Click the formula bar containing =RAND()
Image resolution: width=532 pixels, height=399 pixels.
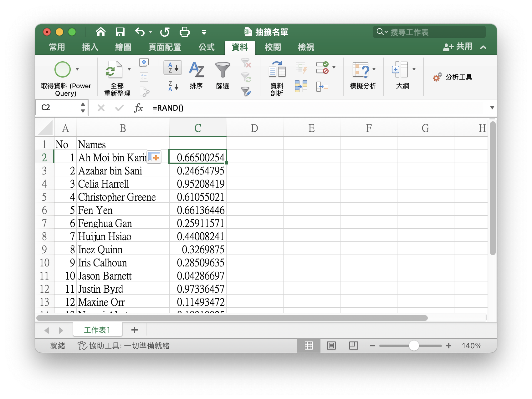(x=318, y=108)
